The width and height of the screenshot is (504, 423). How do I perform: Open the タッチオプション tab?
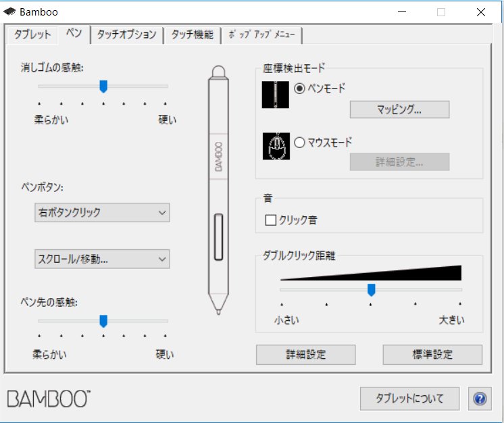[126, 34]
